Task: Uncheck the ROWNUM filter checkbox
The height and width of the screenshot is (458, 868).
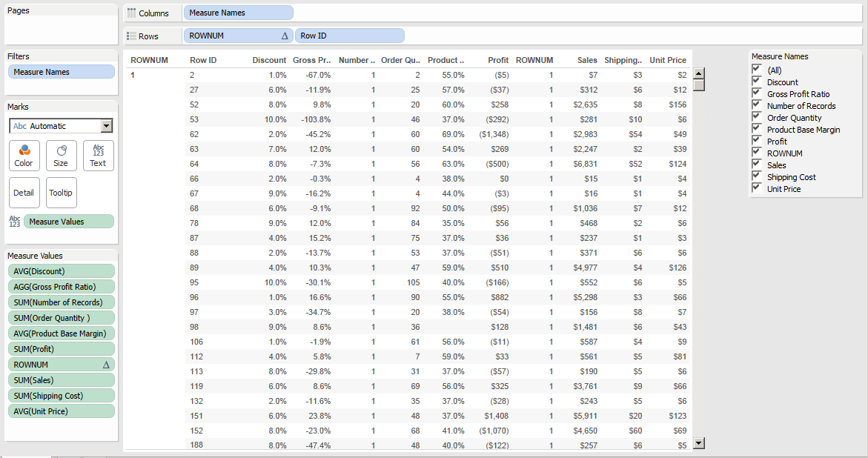Action: point(757,152)
